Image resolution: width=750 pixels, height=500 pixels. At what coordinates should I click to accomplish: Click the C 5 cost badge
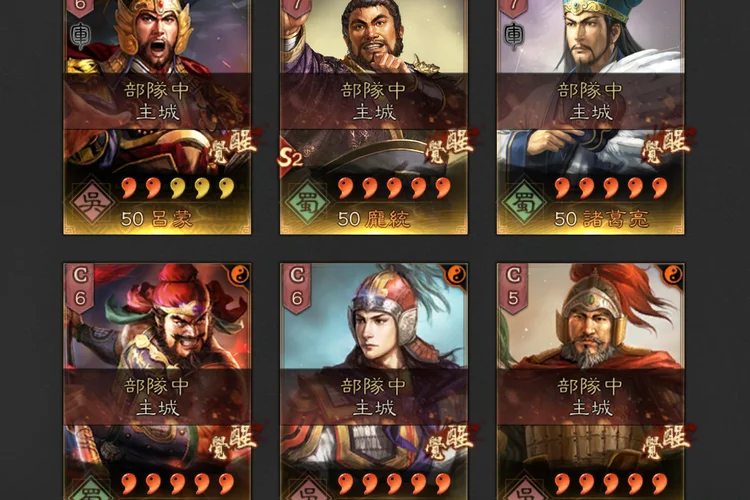[513, 288]
